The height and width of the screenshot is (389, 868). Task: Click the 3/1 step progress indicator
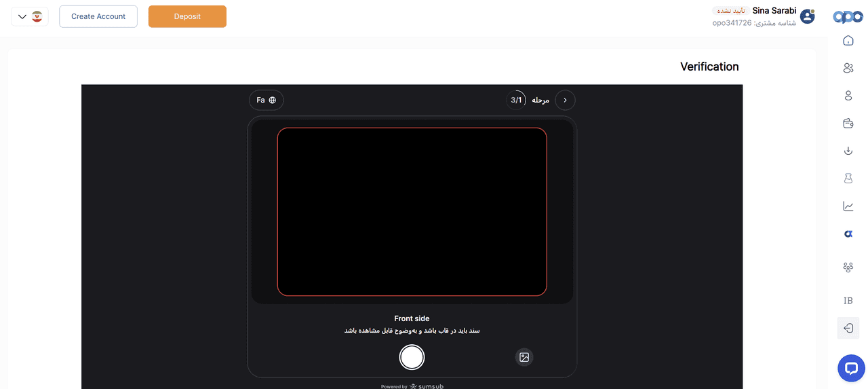[x=516, y=100]
